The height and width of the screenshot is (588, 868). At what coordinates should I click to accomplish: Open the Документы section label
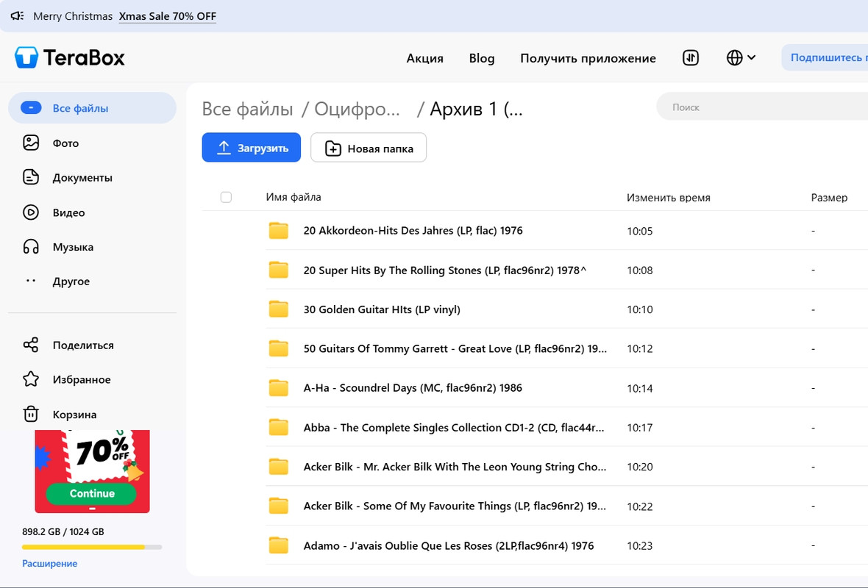[x=82, y=178]
